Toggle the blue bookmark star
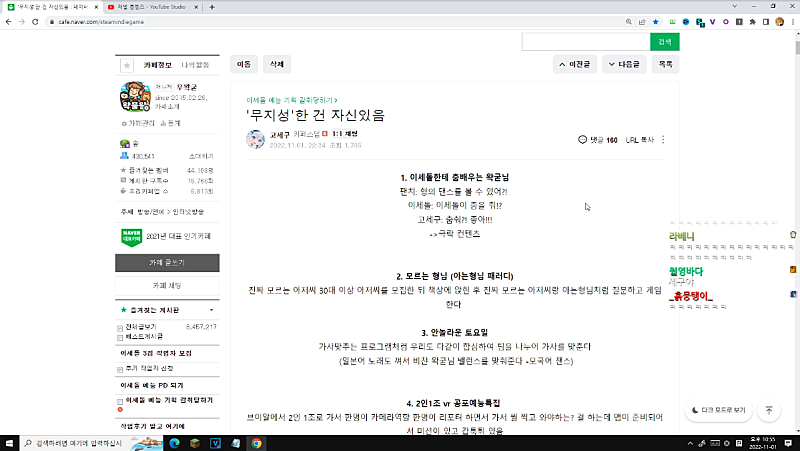 (656, 22)
